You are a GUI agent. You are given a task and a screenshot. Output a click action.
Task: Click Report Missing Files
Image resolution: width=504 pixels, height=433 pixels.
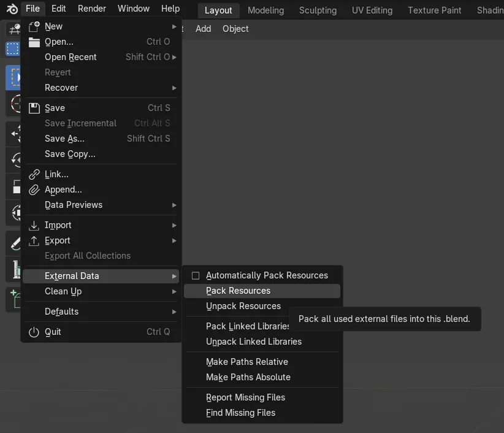coord(245,397)
